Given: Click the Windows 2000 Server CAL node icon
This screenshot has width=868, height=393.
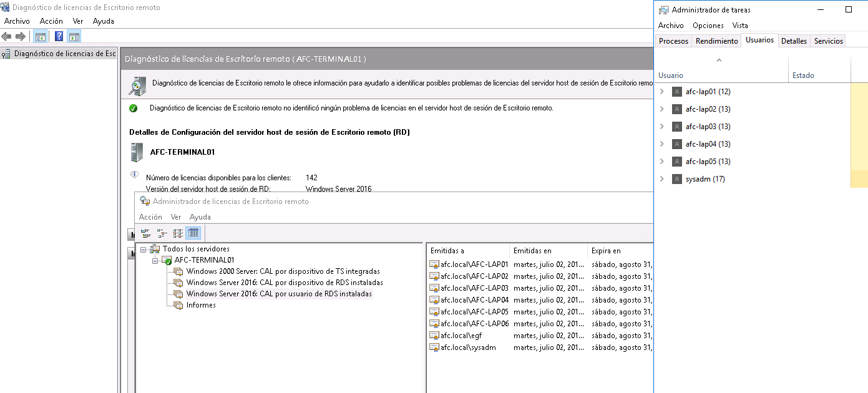Looking at the screenshot, I should point(178,271).
